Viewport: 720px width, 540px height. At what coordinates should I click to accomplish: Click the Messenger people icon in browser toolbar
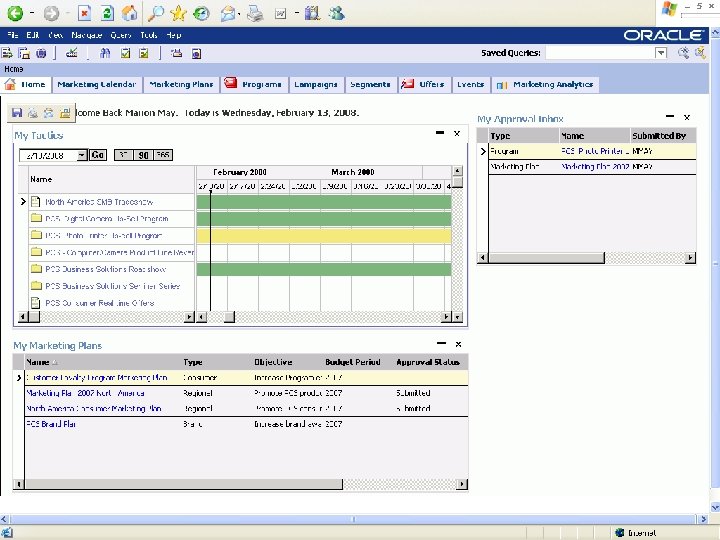click(x=337, y=13)
